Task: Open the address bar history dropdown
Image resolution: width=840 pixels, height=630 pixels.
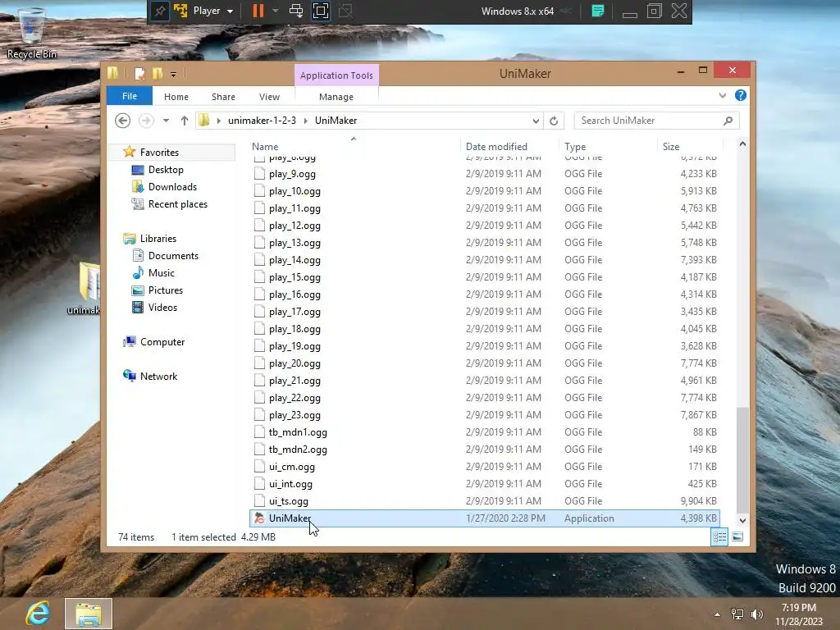Action: pos(535,121)
